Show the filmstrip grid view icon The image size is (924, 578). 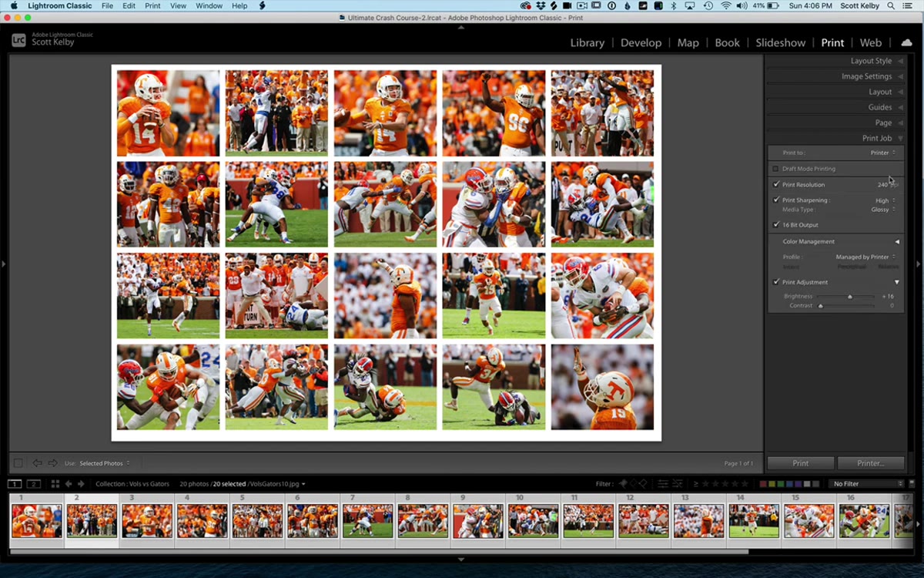(55, 484)
